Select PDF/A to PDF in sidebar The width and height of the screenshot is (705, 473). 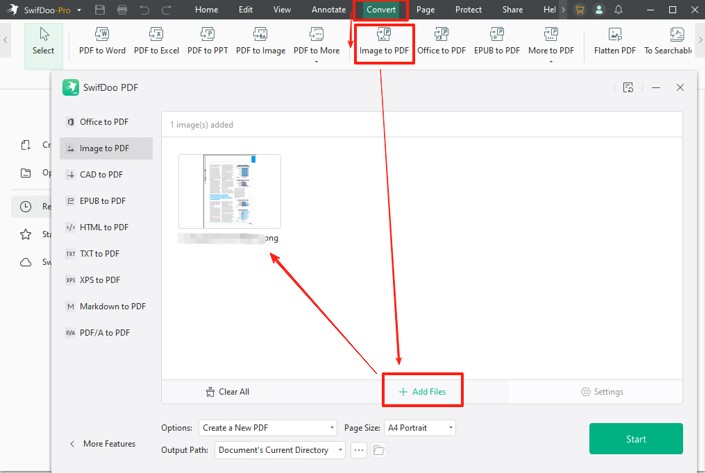[x=106, y=333]
